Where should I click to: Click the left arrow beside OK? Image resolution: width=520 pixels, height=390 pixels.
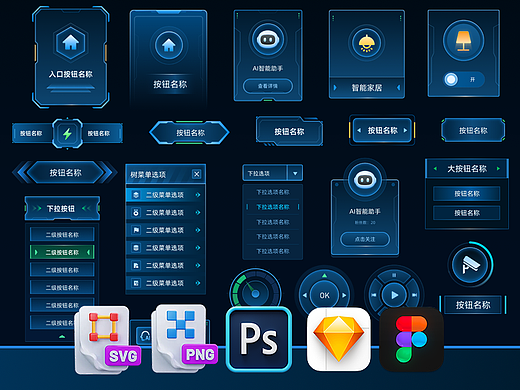point(304,295)
